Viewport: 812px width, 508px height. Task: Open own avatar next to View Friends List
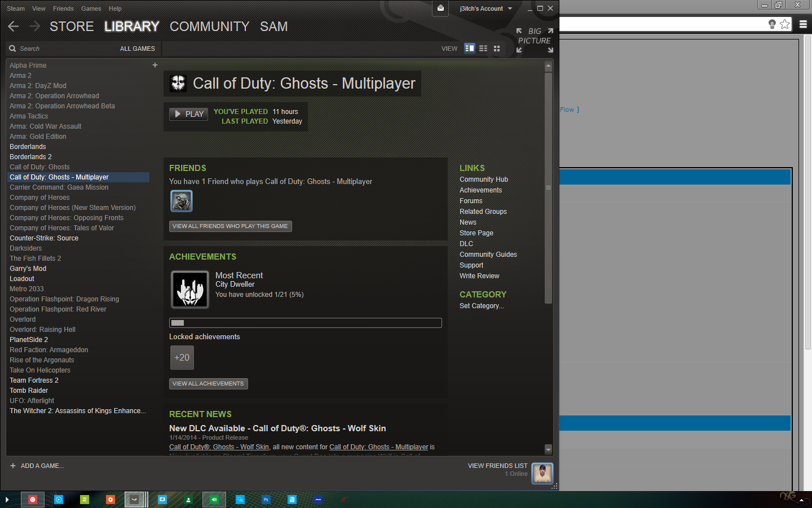[542, 473]
